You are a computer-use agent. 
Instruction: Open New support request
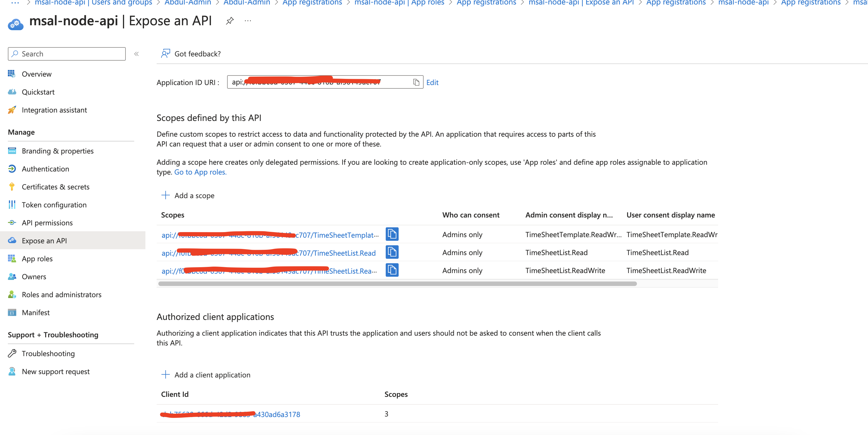click(x=56, y=371)
